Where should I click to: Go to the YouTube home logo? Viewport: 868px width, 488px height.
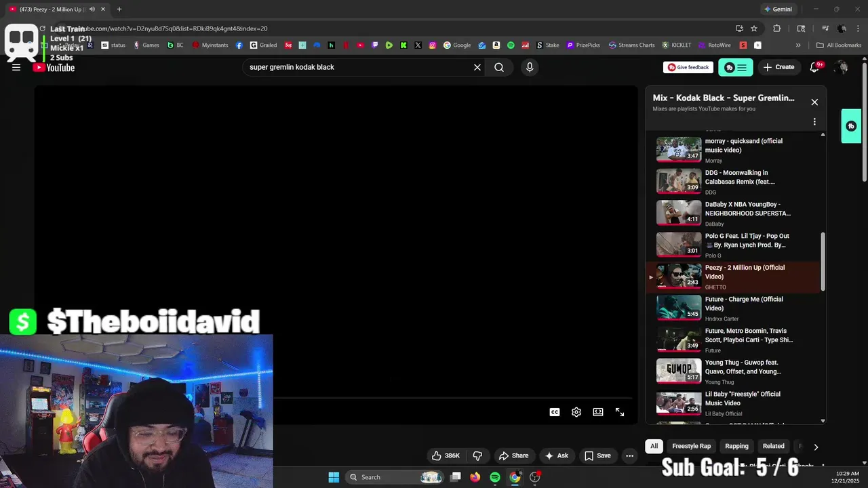point(54,67)
